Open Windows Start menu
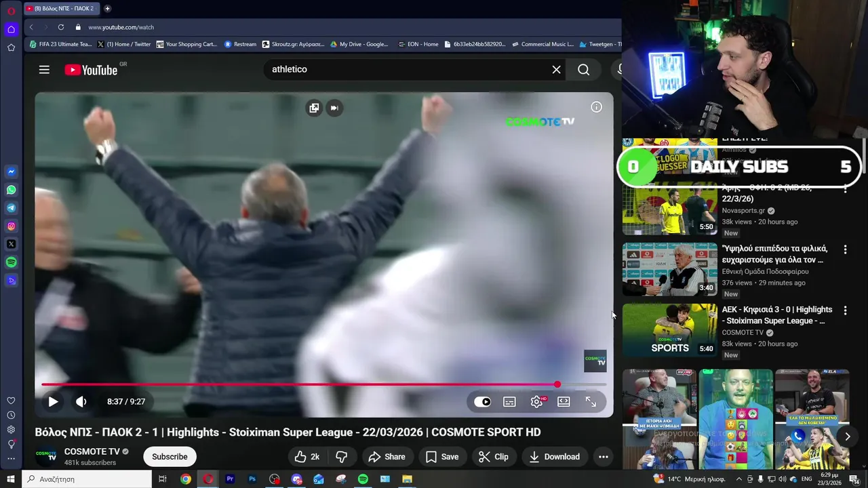Screen dimensions: 868x488 tap(11, 479)
